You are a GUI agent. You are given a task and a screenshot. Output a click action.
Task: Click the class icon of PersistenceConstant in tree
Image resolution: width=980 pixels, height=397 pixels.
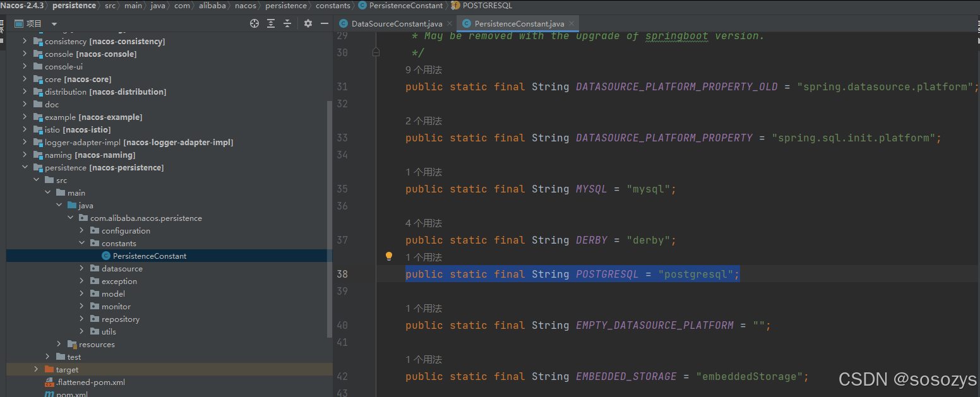tap(106, 256)
